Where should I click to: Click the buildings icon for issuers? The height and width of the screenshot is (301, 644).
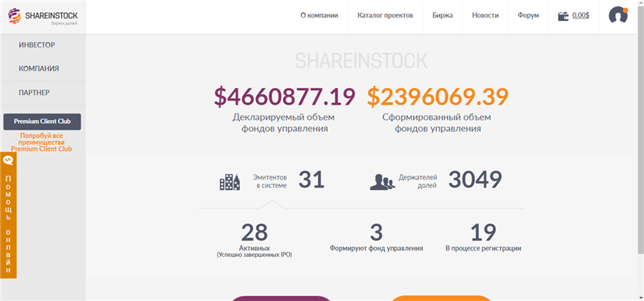[229, 182]
